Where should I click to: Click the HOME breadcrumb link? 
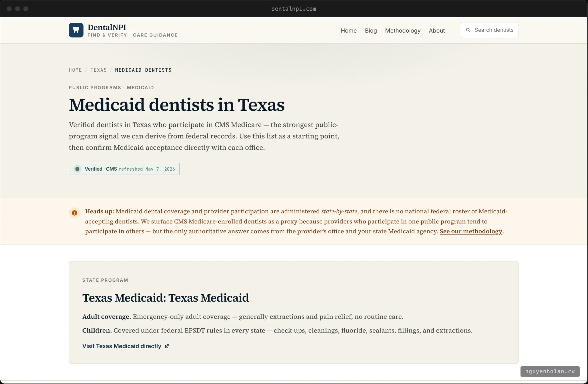tap(75, 70)
